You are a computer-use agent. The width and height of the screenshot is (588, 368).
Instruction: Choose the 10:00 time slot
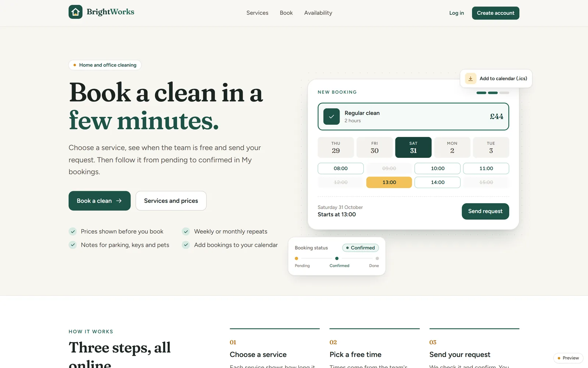(438, 169)
